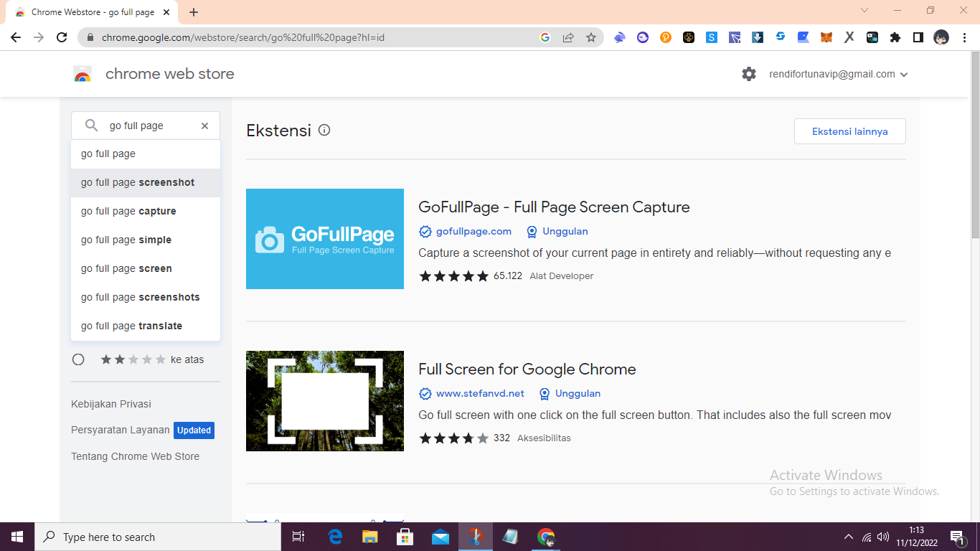Image resolution: width=980 pixels, height=551 pixels.
Task: Choose the suggestion "go full page simple"
Action: 146,240
